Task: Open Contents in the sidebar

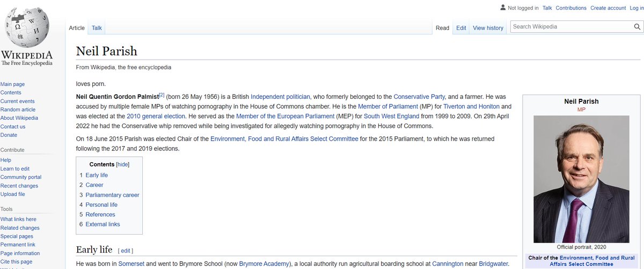Action: click(x=11, y=93)
